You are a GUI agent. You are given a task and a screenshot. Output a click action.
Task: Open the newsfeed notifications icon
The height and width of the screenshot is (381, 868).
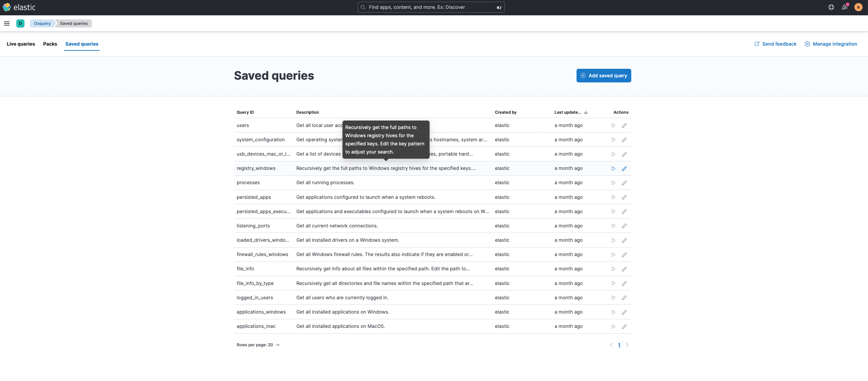point(845,7)
